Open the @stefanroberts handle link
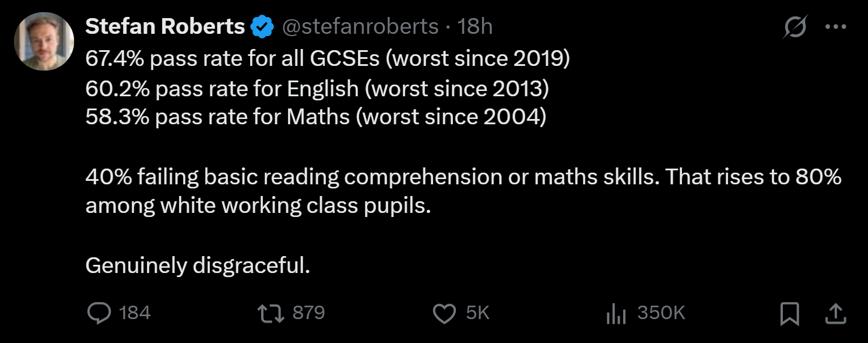This screenshot has height=343, width=868. 361,27
